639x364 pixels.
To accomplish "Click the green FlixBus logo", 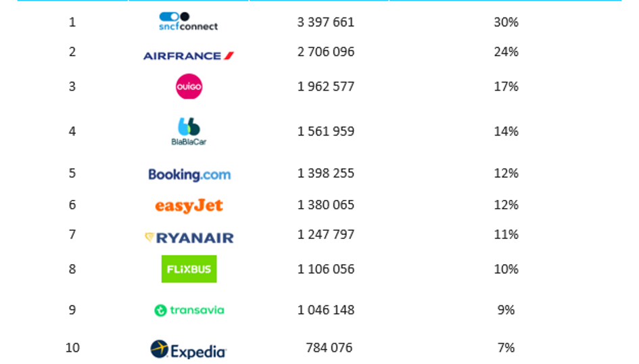I will pyautogui.click(x=189, y=269).
